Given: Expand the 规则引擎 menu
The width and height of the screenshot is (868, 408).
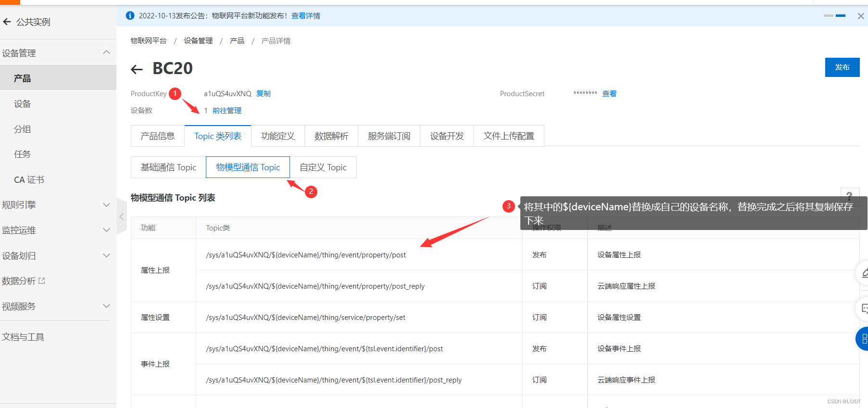Looking at the screenshot, I should click(x=106, y=205).
